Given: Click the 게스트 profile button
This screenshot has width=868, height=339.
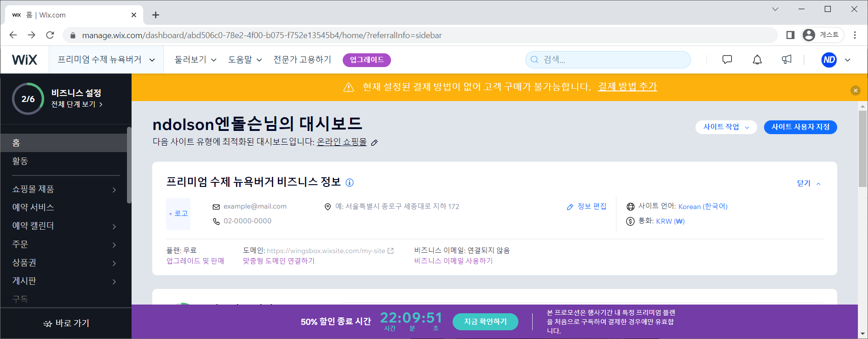Looking at the screenshot, I should click(x=822, y=35).
